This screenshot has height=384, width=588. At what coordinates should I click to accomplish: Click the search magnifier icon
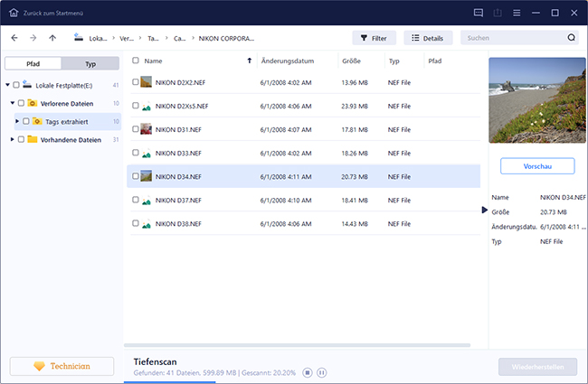click(x=571, y=37)
